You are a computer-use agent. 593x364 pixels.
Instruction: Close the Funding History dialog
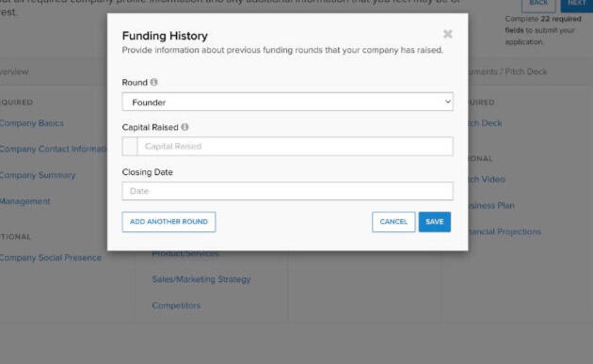(x=447, y=34)
